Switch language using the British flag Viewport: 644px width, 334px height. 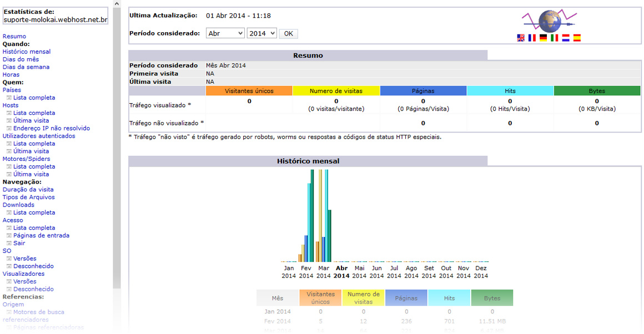(x=521, y=38)
